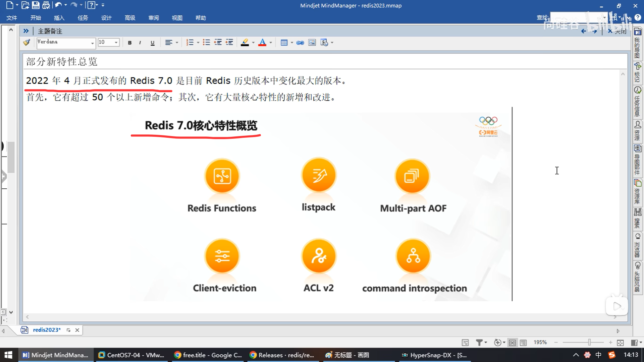Image resolution: width=644 pixels, height=362 pixels.
Task: Click the numbered list icon
Action: (x=190, y=43)
